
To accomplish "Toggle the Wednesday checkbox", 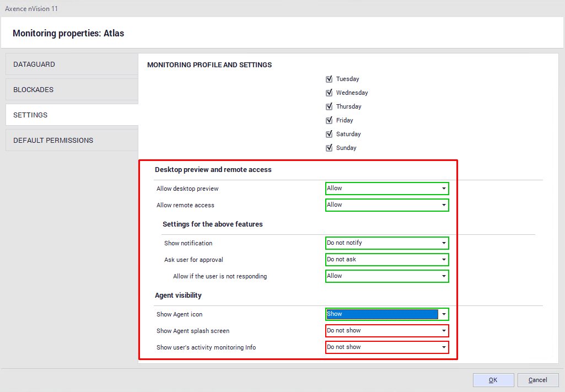I will [329, 93].
